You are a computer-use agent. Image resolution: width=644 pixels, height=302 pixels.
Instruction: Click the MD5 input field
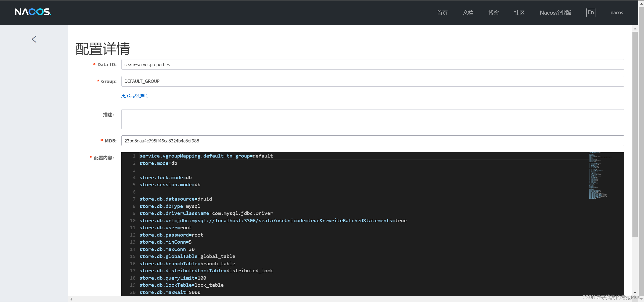pos(372,141)
